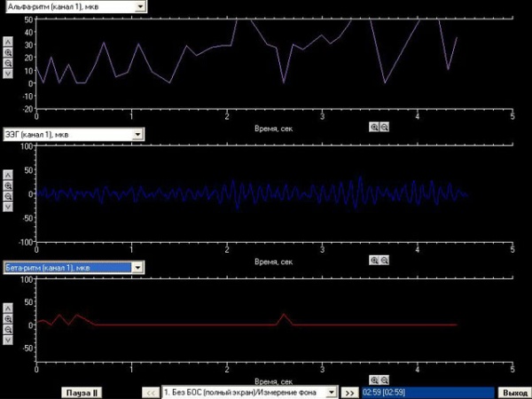Zoom out the time axis under the alpha rhythm chart
Image resolution: width=532 pixels, height=399 pixels.
click(385, 127)
